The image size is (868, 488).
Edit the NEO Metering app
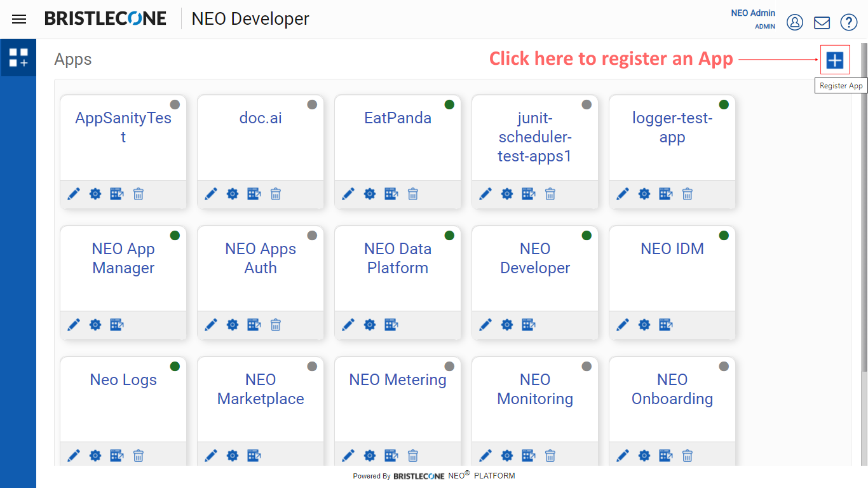[x=348, y=456]
